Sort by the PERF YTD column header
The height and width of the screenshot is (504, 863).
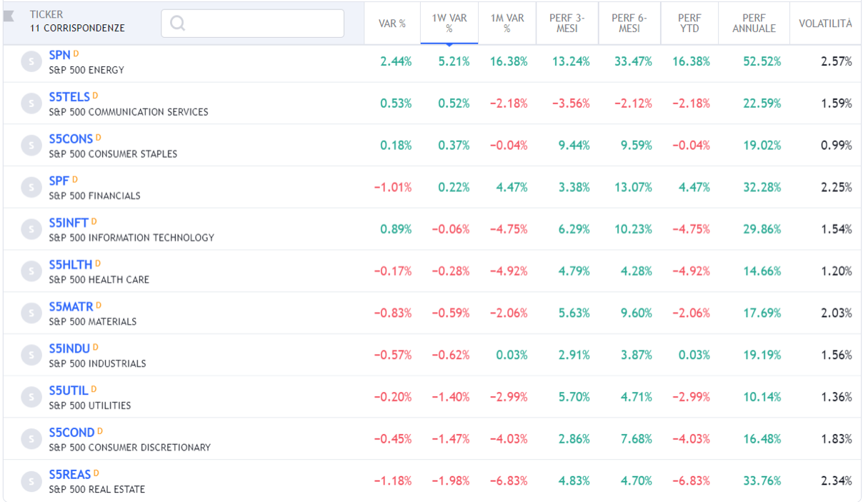point(689,24)
